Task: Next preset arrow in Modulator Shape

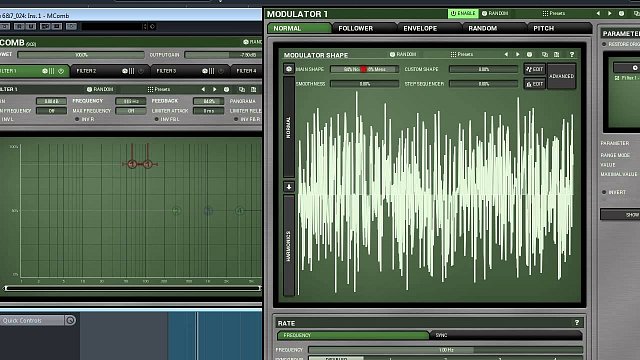Action: tap(518, 54)
